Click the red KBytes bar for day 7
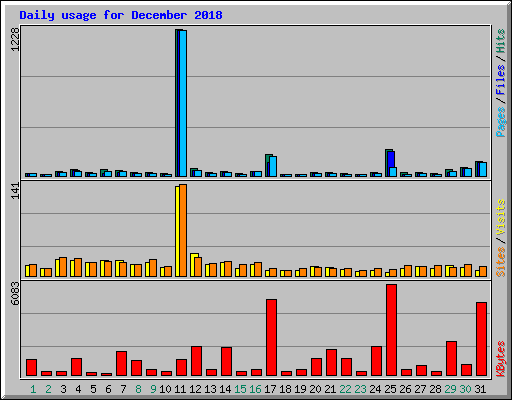The height and width of the screenshot is (400, 512). tap(122, 363)
